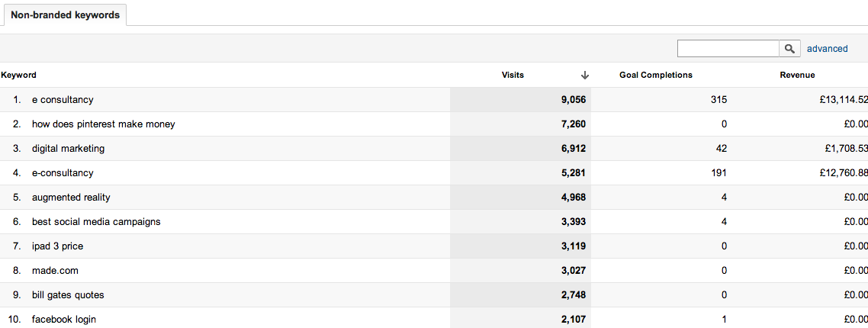The height and width of the screenshot is (328, 868).
Task: Click the 'e-consultancy' keyword entry
Action: coord(63,173)
